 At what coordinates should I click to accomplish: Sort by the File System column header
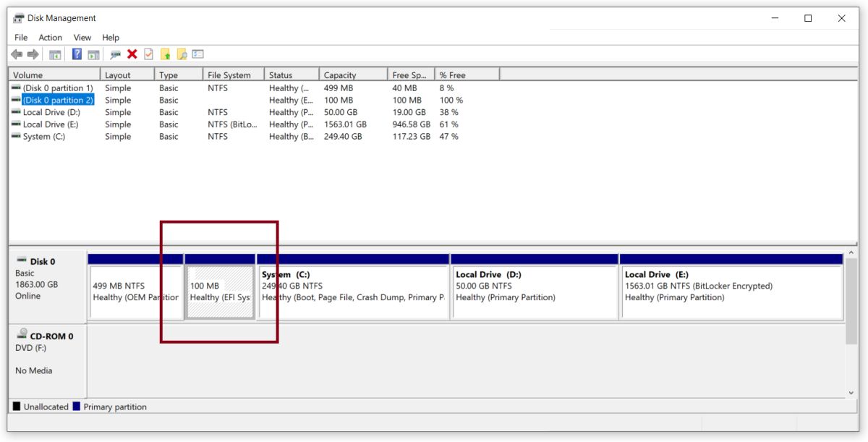tap(234, 75)
